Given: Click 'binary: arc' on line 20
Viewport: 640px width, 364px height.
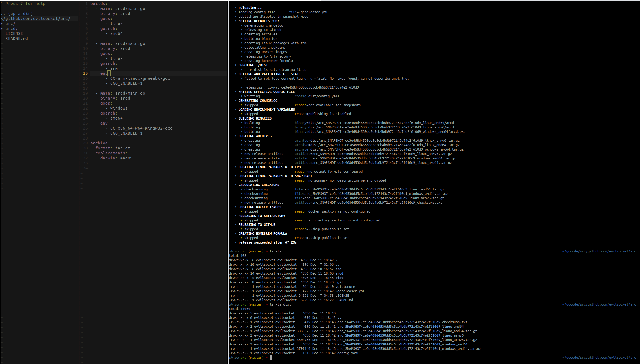Looking at the screenshot, I should [x=115, y=98].
